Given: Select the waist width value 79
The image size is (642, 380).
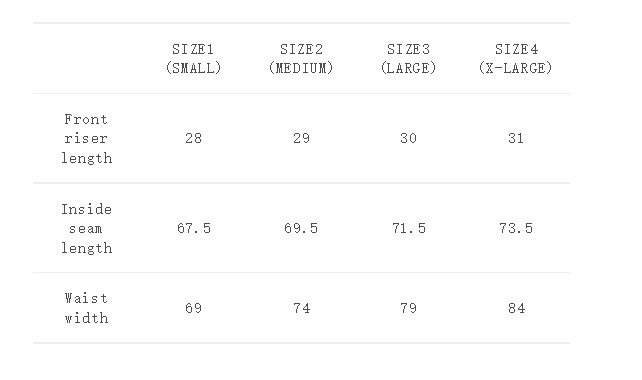Looking at the screenshot, I should tap(409, 308).
